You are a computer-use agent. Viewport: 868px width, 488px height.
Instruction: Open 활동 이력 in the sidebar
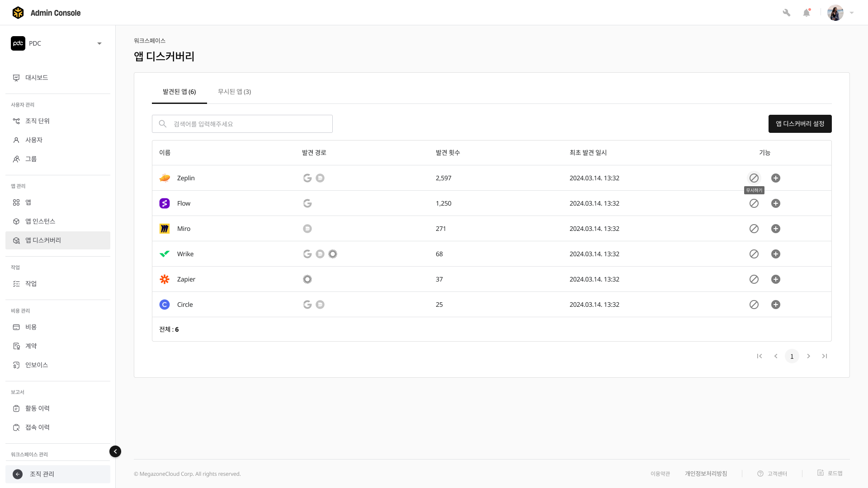(x=58, y=408)
